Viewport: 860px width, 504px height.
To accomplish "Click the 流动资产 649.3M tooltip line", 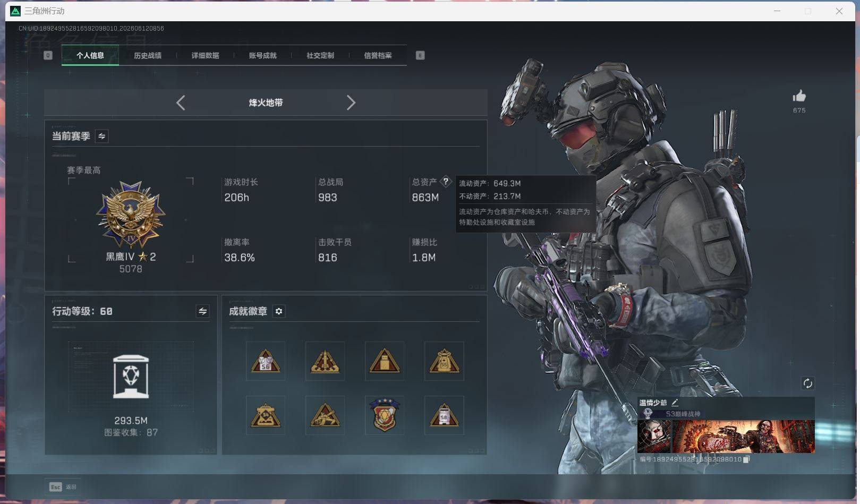I will click(490, 183).
